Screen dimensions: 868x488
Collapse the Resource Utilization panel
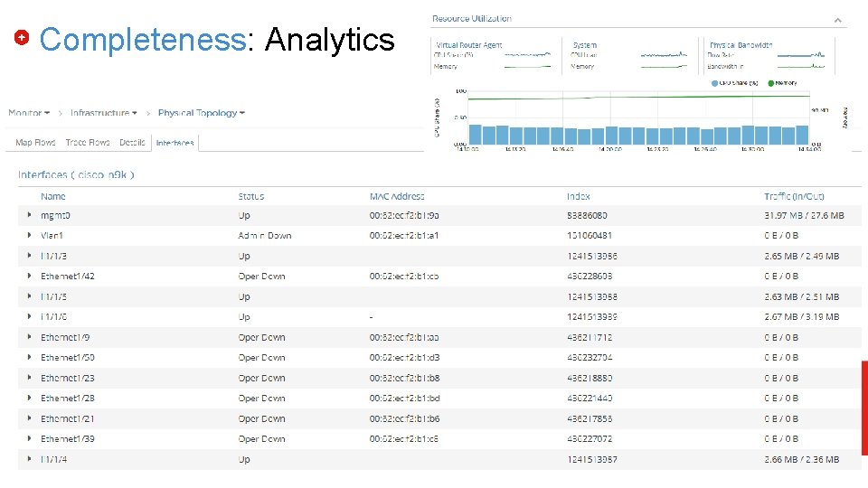[x=837, y=21]
